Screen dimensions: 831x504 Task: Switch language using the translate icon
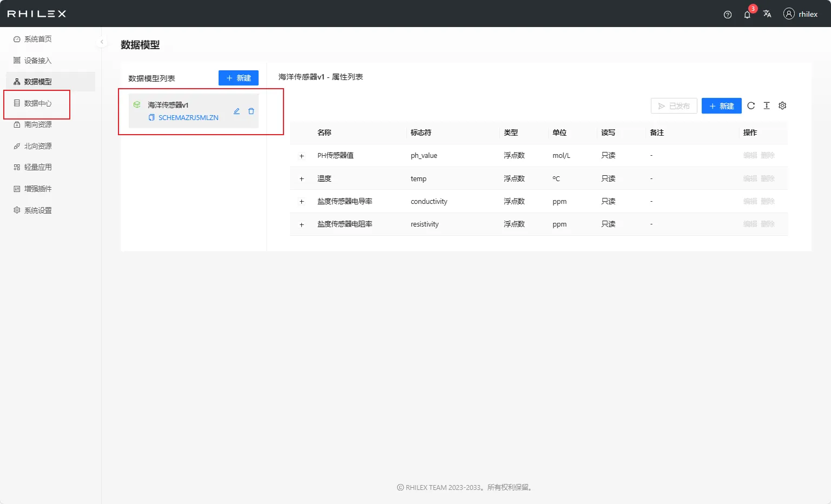(767, 14)
